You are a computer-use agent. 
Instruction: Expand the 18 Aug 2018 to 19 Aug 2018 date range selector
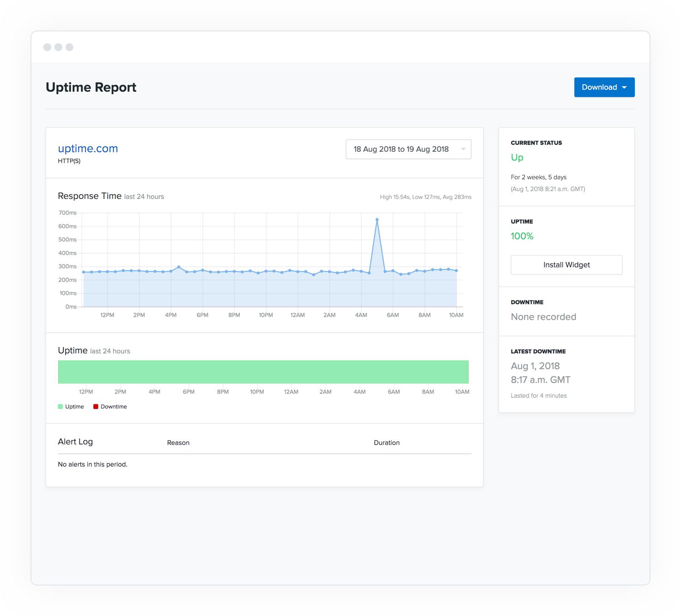coord(408,149)
